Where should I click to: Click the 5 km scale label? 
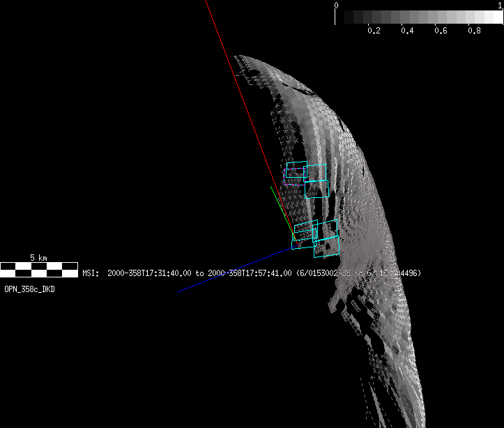pyautogui.click(x=38, y=257)
